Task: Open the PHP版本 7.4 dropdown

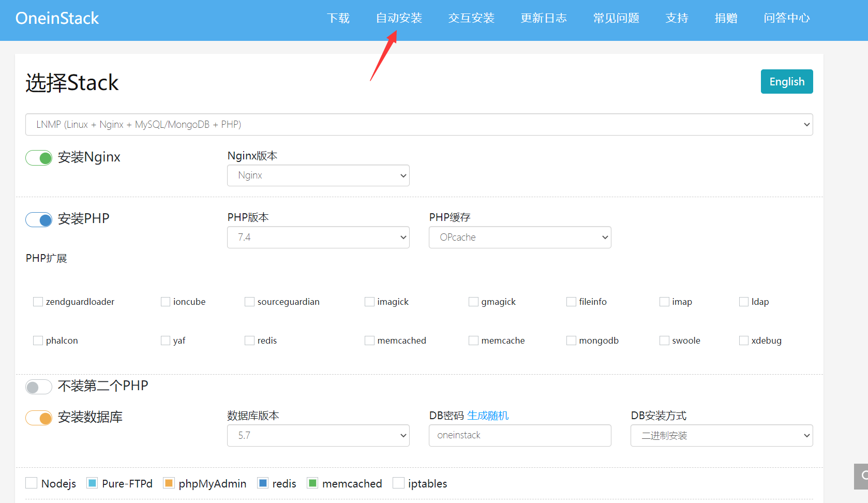Action: click(x=318, y=238)
